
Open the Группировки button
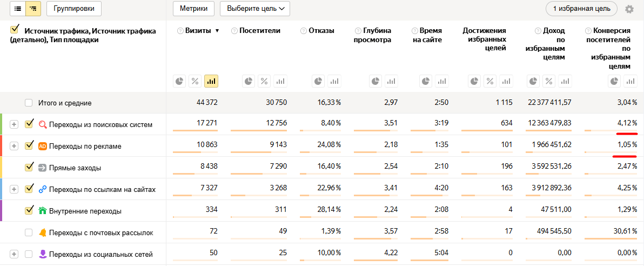(74, 9)
